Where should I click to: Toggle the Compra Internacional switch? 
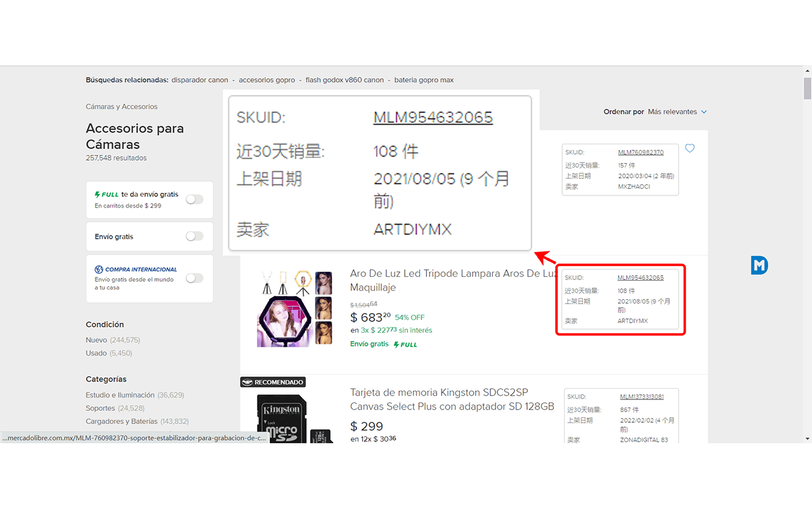(x=194, y=278)
